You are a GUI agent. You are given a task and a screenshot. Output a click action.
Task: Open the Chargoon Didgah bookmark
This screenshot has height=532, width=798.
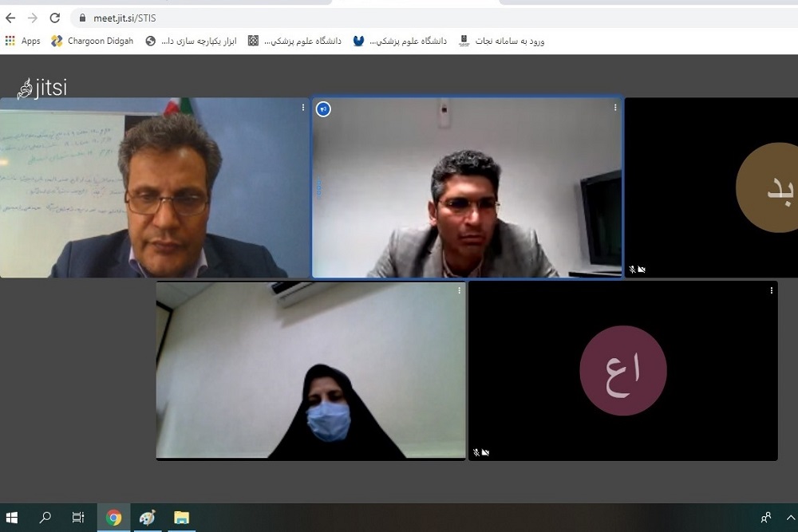tap(92, 41)
